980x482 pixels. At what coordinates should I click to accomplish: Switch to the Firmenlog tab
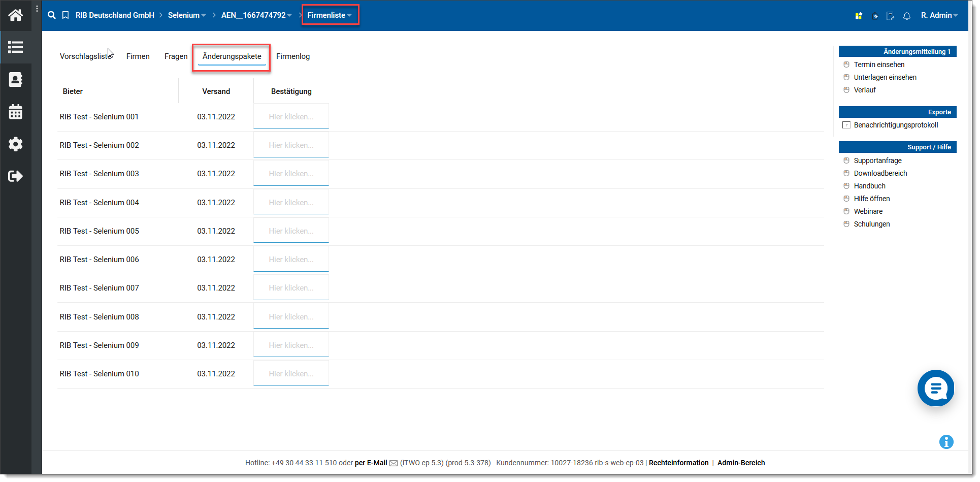292,56
